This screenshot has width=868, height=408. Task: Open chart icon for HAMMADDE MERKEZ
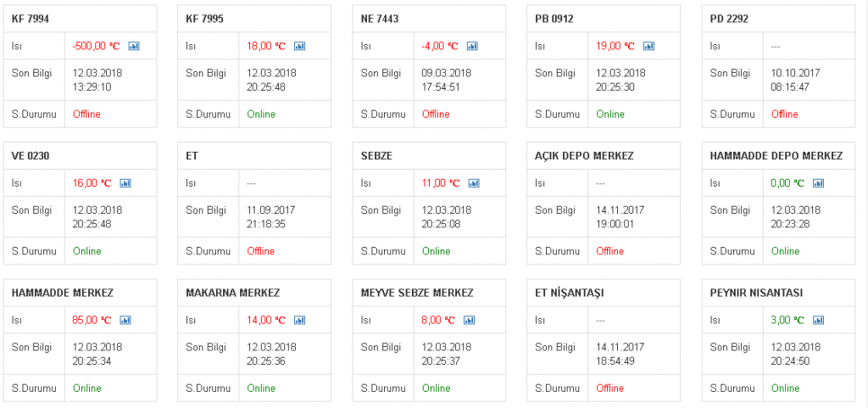pos(125,320)
